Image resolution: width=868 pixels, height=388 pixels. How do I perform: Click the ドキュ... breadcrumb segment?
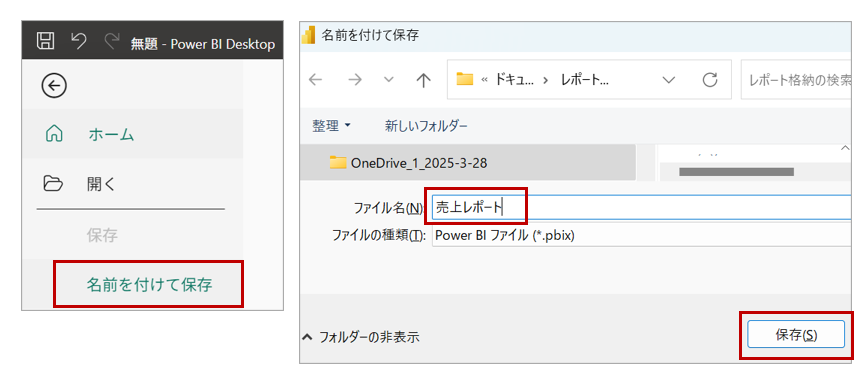515,80
